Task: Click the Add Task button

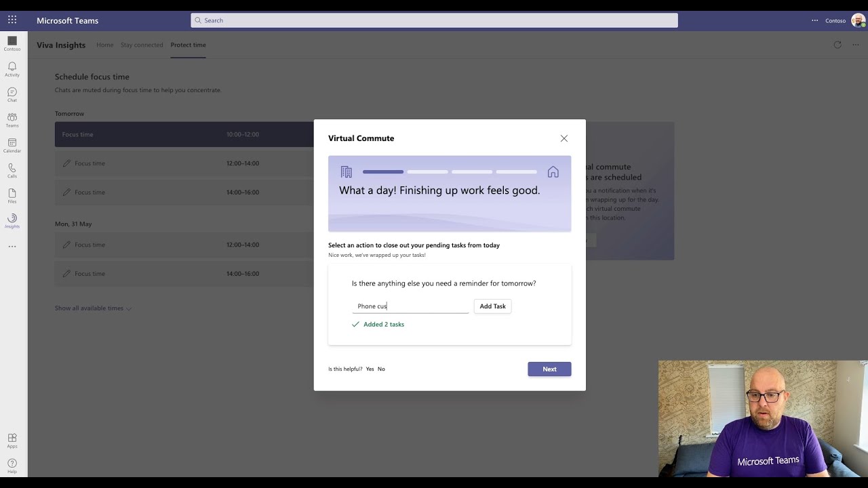Action: click(x=493, y=306)
